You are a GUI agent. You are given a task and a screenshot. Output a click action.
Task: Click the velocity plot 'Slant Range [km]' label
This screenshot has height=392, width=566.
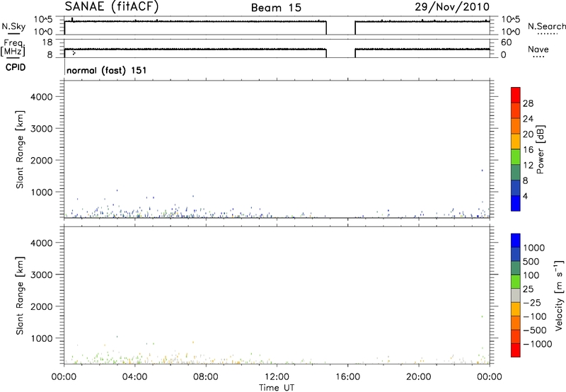point(20,296)
